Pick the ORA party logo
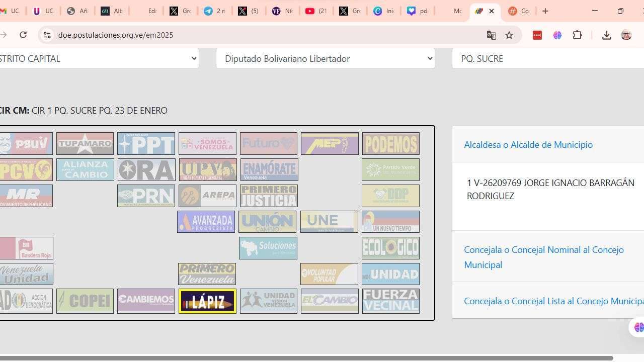This screenshot has height=362, width=644. point(146,169)
